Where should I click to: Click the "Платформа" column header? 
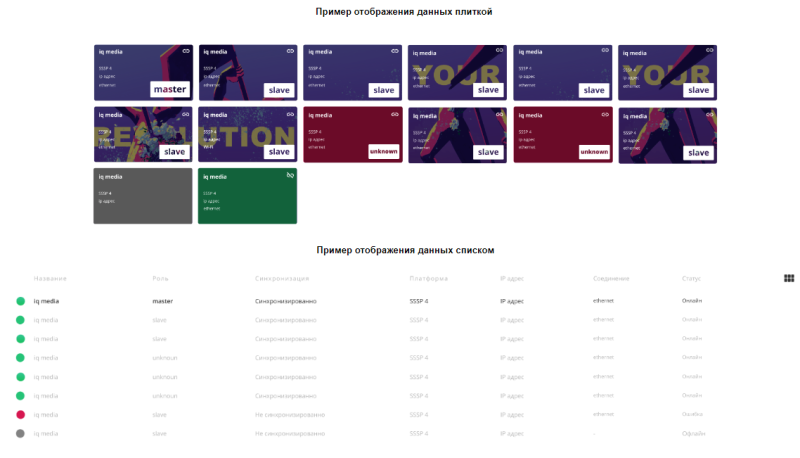click(x=428, y=279)
